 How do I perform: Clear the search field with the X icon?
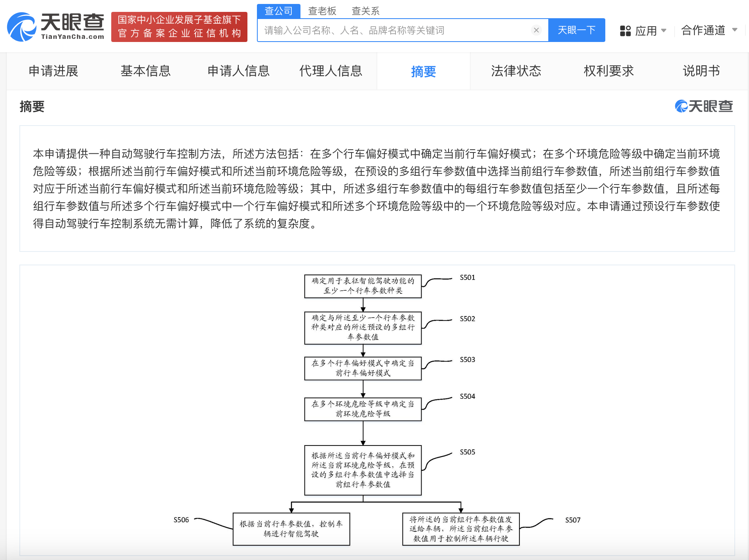(x=536, y=30)
